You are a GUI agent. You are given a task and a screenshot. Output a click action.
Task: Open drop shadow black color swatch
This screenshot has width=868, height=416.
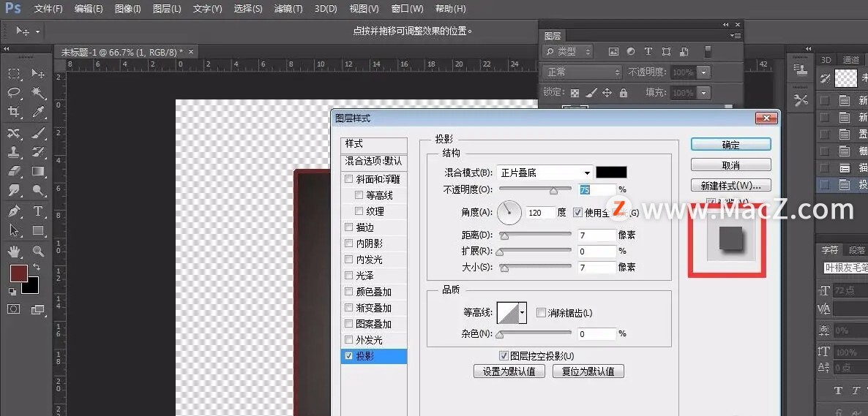point(611,172)
